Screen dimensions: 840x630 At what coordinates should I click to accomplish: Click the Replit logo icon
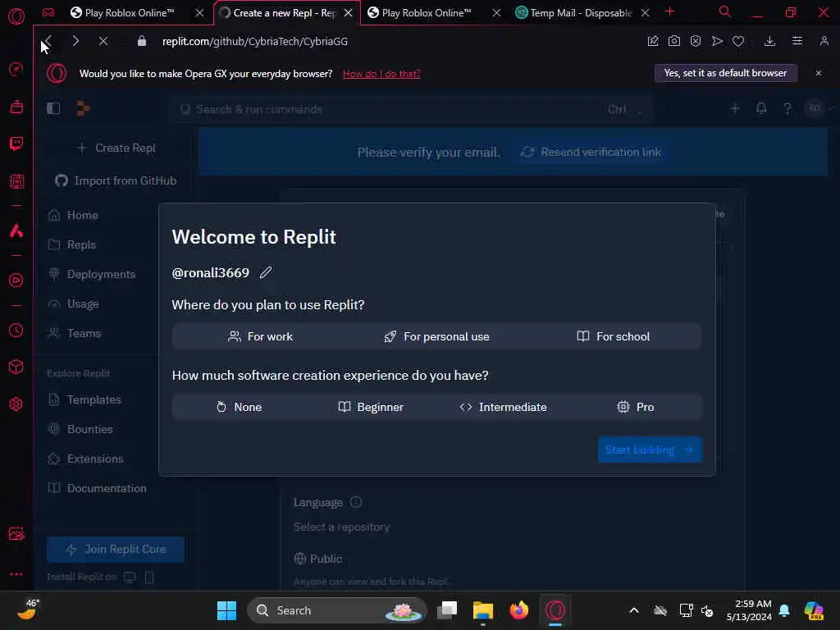click(x=83, y=109)
